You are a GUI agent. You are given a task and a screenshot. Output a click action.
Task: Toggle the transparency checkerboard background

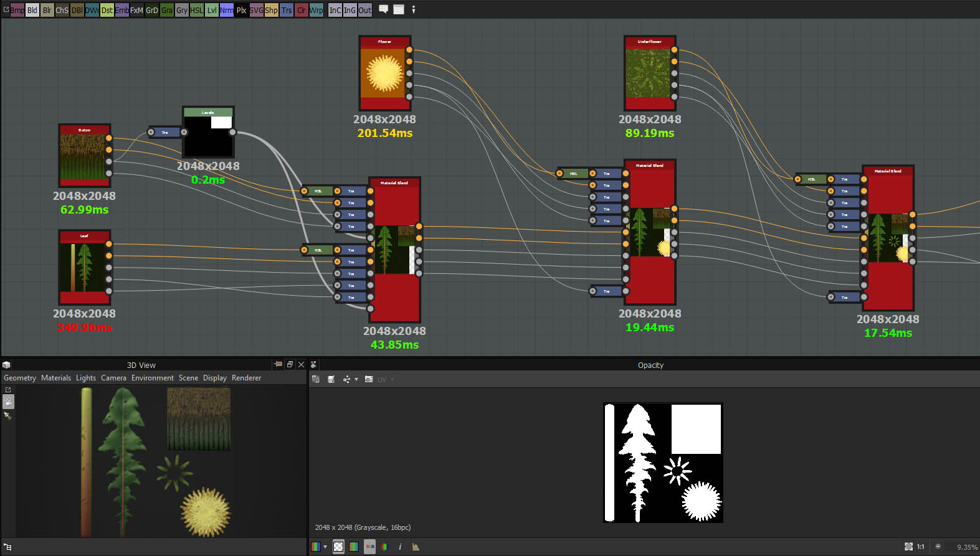(x=338, y=547)
